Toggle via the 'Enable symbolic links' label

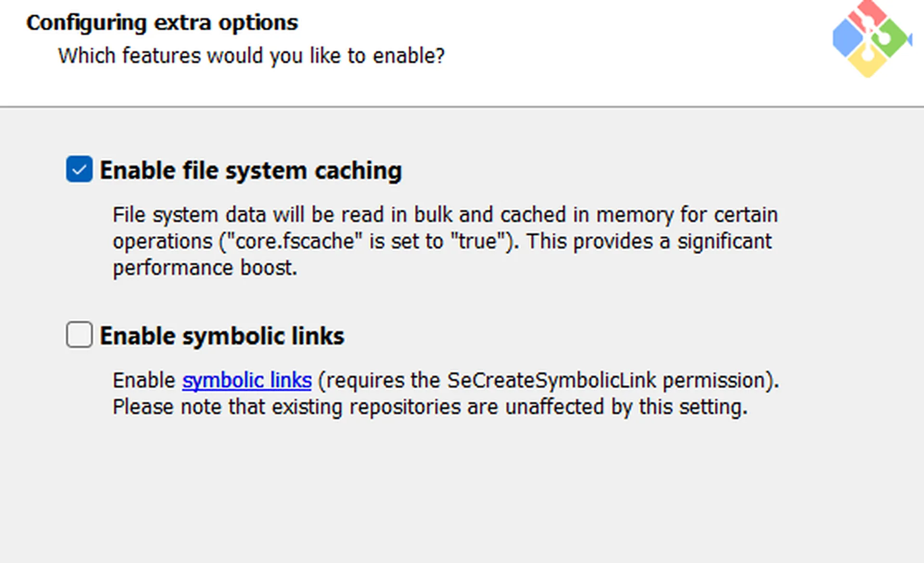coord(222,336)
